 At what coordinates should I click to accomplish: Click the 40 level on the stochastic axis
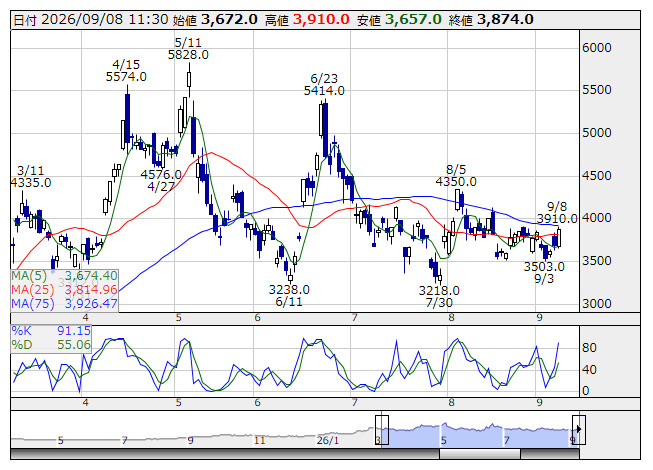coord(589,370)
